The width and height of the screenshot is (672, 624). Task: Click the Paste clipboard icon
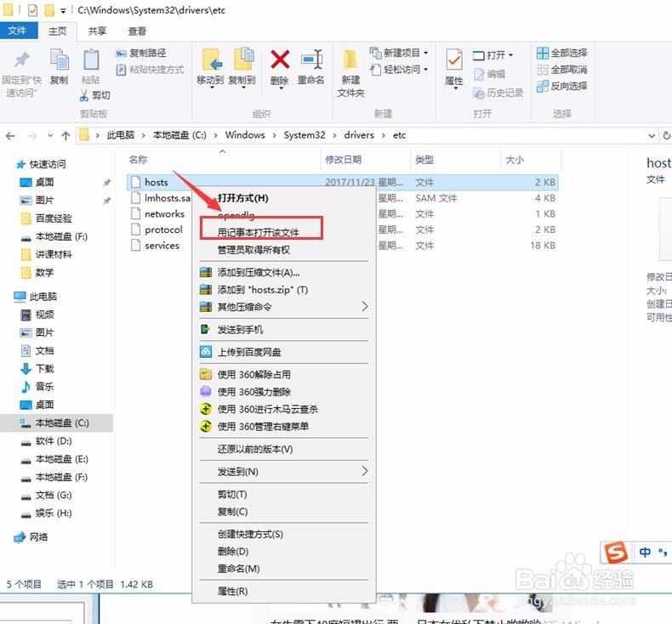tap(91, 60)
